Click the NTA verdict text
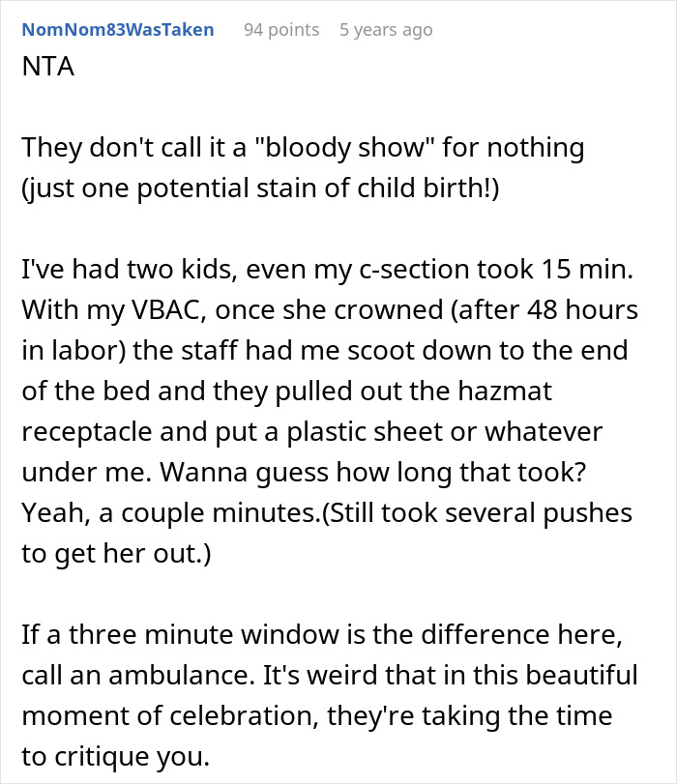The width and height of the screenshot is (677, 784). tap(45, 72)
